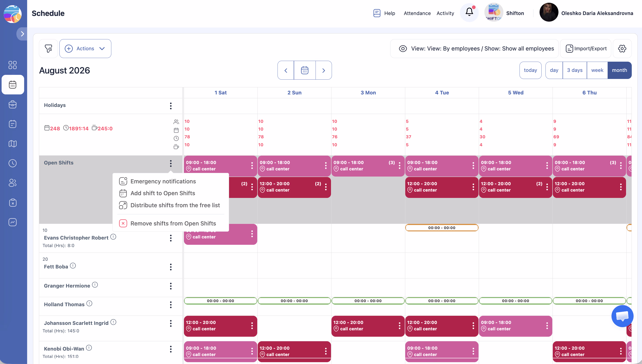The width and height of the screenshot is (642, 364).
Task: Open the map icon in sidebar
Action: [x=13, y=144]
